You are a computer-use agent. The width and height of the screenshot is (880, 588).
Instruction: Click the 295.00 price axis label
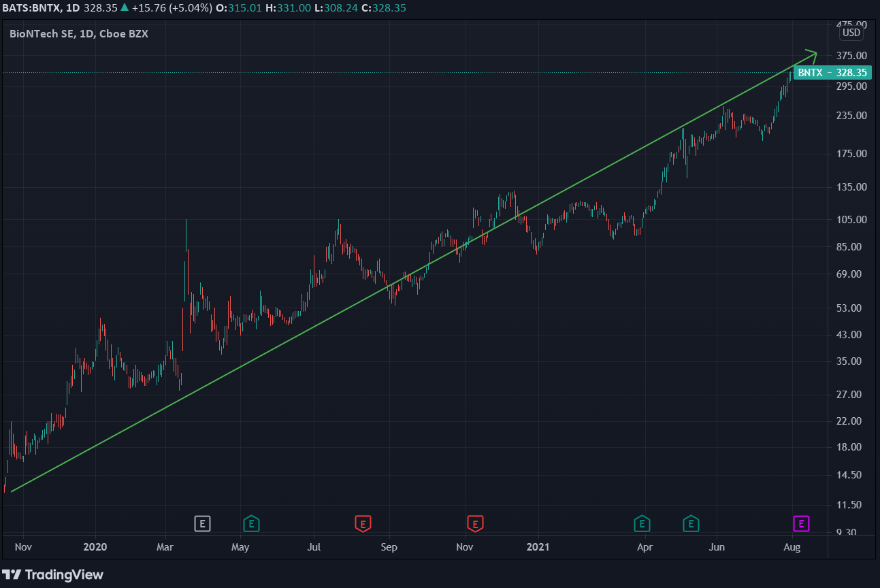[853, 86]
